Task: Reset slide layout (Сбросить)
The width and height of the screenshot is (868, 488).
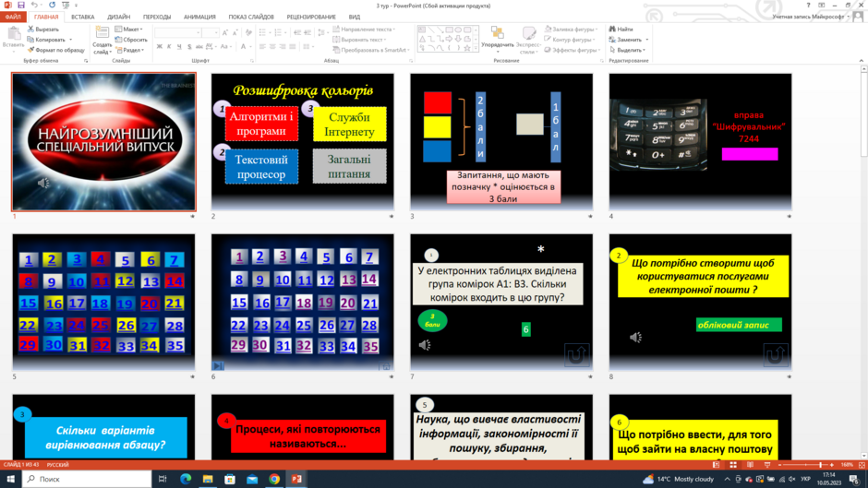Action: point(131,40)
